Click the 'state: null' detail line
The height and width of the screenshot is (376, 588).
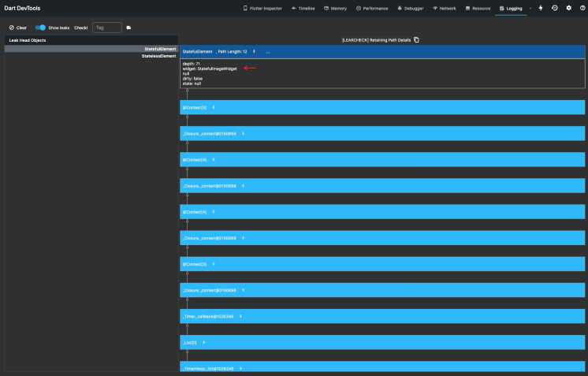[x=192, y=84]
